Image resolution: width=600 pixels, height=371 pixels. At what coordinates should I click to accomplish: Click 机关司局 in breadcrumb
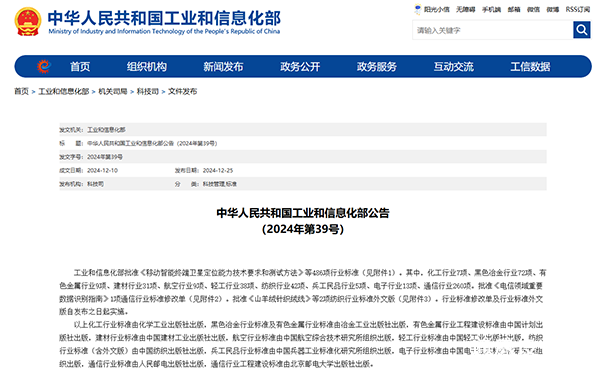(x=112, y=91)
